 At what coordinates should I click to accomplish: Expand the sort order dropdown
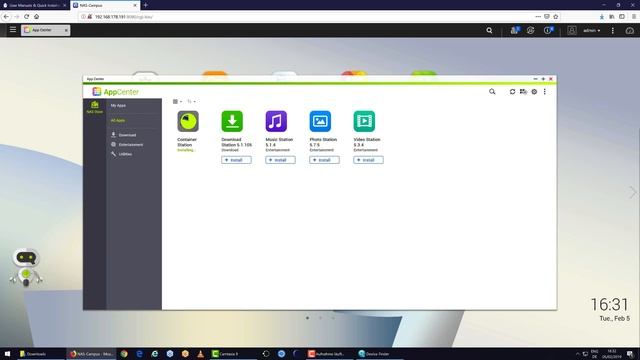[x=191, y=101]
